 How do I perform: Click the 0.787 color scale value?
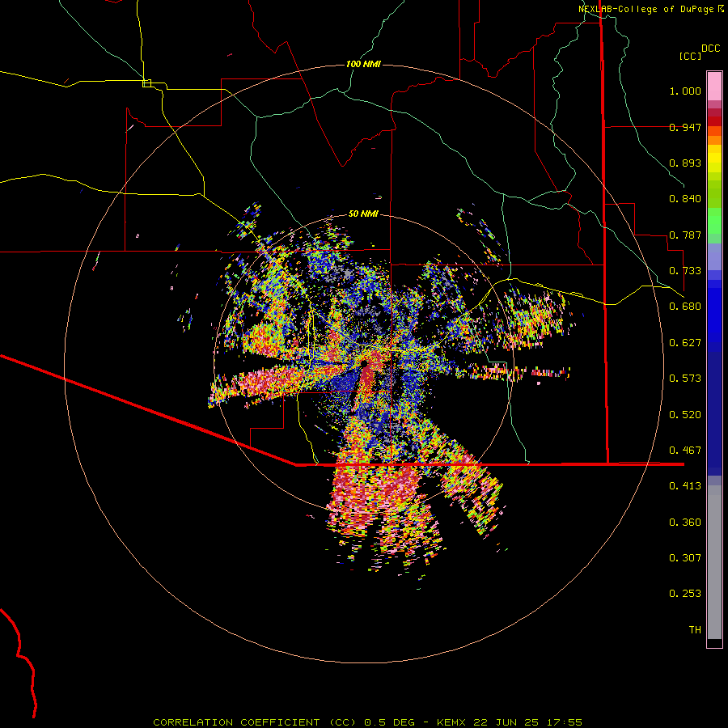click(685, 235)
